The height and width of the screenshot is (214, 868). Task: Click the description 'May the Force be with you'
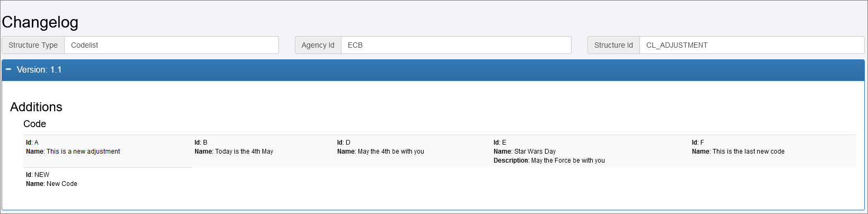click(567, 160)
